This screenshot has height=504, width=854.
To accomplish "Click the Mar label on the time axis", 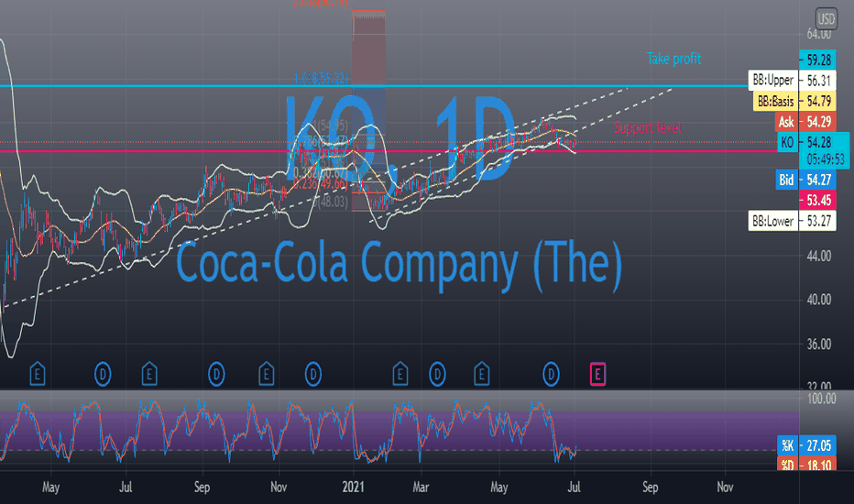I will 420,487.
